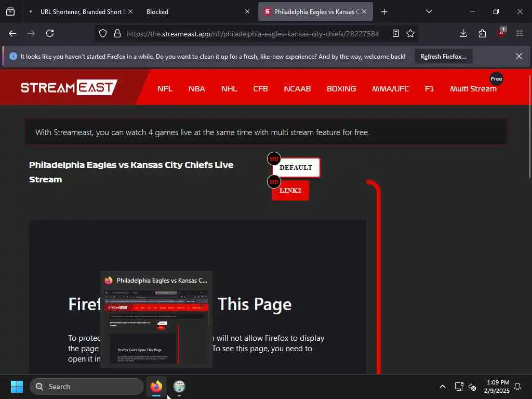Image resolution: width=532 pixels, height=399 pixels.
Task: Click the page heading Philadelphia Eagles vs Kansas City Chiefs
Action: click(x=131, y=172)
